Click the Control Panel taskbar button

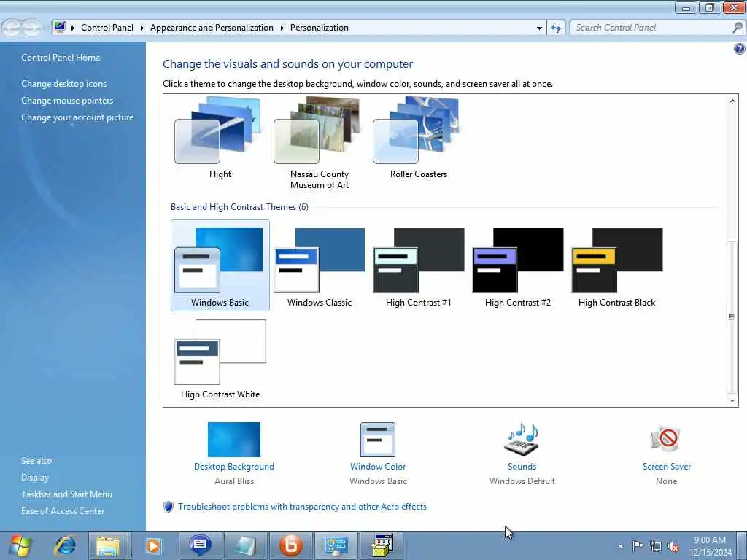(x=336, y=545)
